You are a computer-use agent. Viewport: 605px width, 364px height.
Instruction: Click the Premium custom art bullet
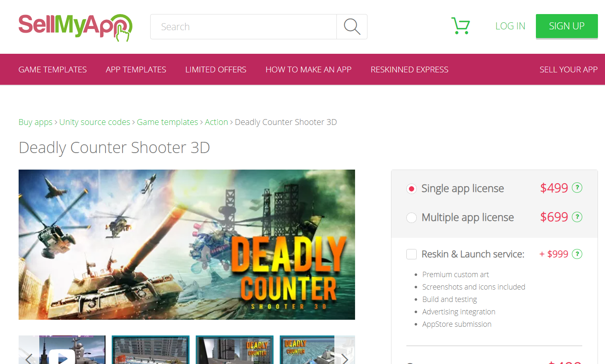pyautogui.click(x=456, y=275)
